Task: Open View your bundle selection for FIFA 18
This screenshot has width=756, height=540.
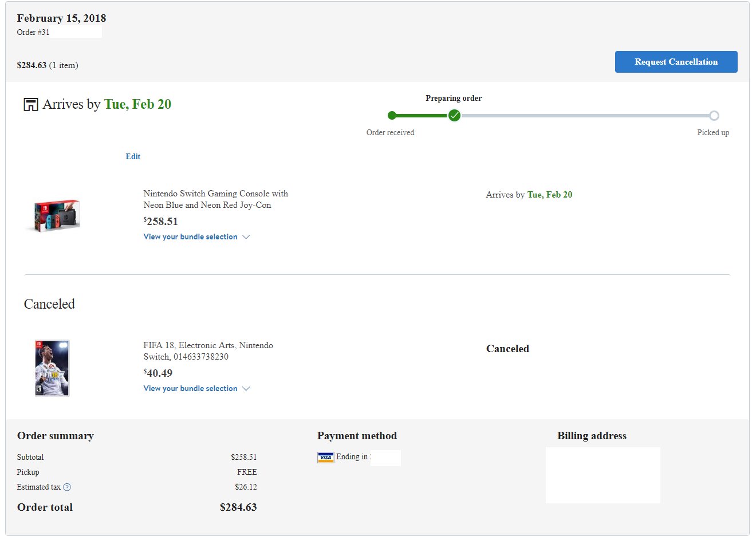Action: [x=190, y=388]
